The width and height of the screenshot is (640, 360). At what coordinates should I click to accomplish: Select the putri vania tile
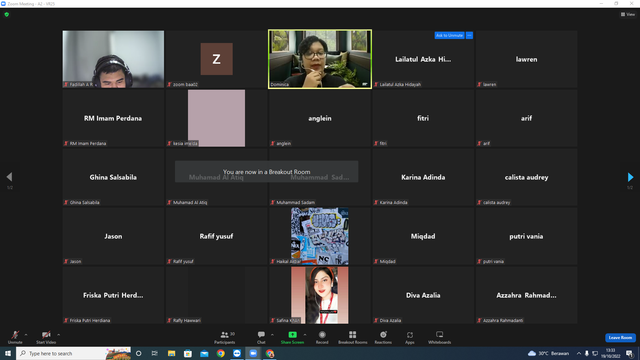click(x=526, y=236)
